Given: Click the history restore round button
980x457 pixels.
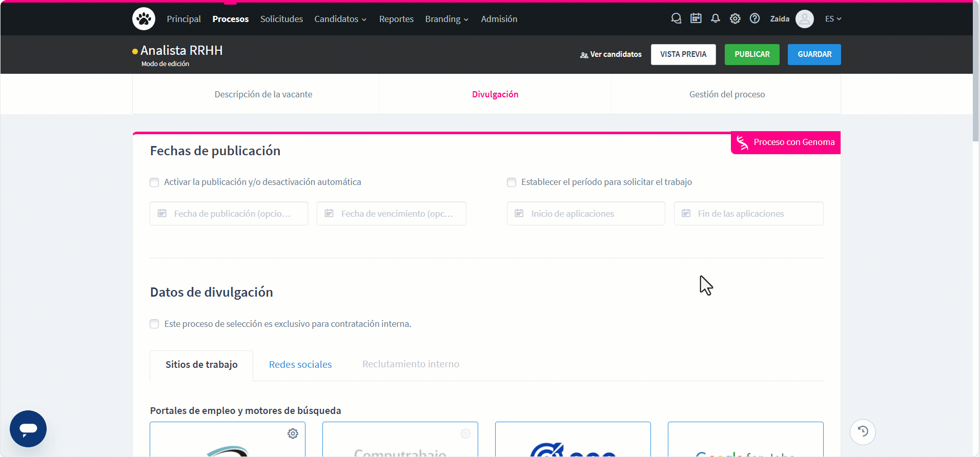Looking at the screenshot, I should 863,432.
